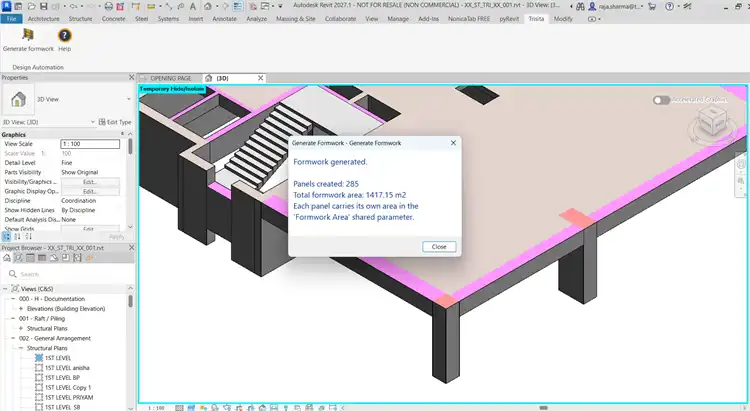
Task: Click the 1 : 100 scale in view control bar
Action: pos(156,408)
